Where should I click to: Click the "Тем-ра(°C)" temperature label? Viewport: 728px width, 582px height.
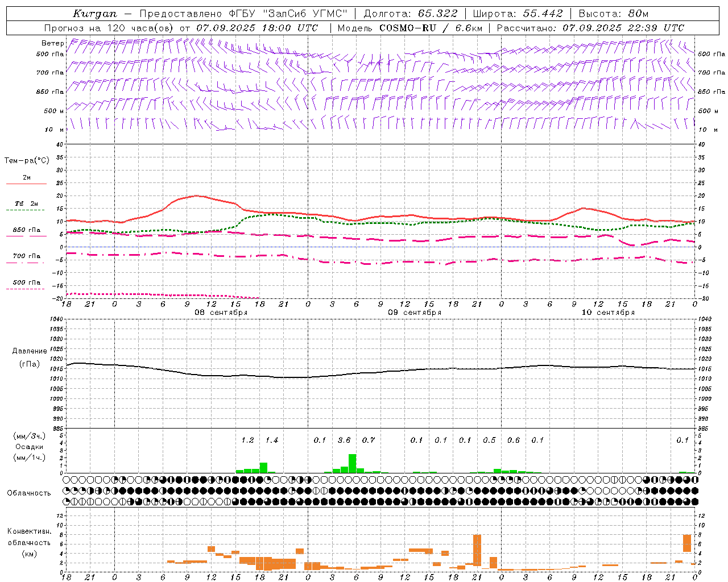(27, 161)
